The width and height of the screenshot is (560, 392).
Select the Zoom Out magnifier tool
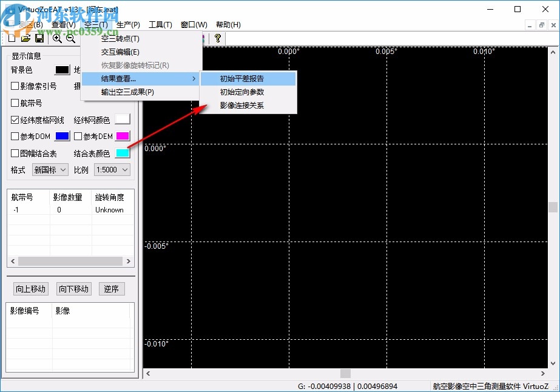tap(70, 38)
